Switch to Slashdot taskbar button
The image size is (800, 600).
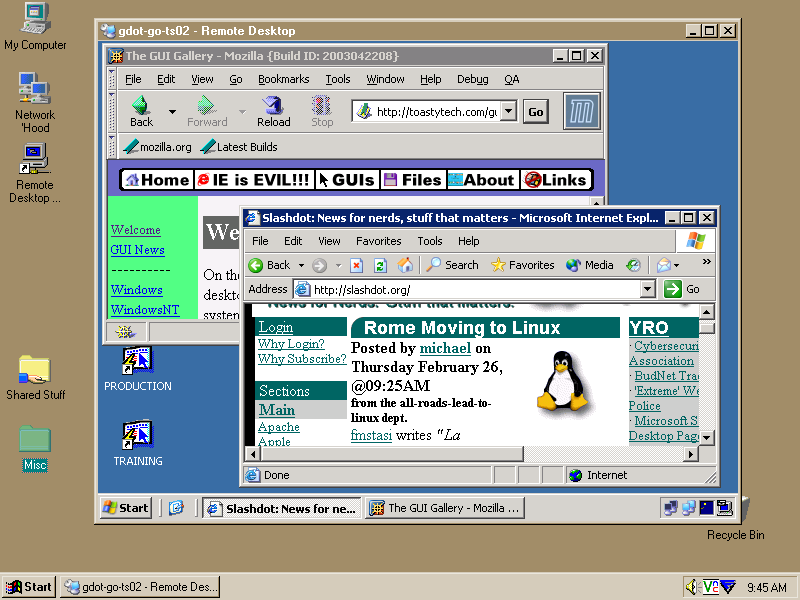pos(282,508)
